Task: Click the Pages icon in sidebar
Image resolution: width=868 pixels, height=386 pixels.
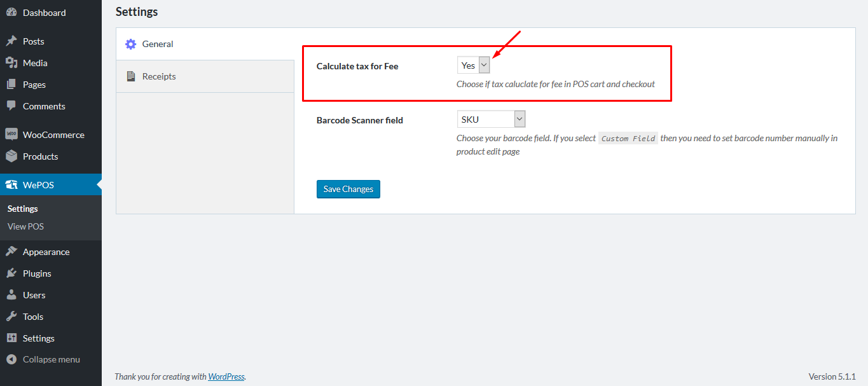Action: 11,85
